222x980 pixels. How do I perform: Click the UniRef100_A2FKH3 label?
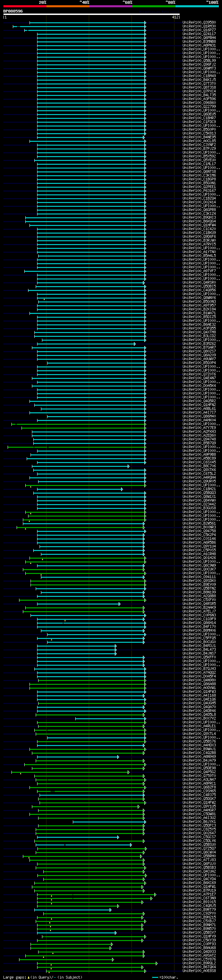point(199,431)
